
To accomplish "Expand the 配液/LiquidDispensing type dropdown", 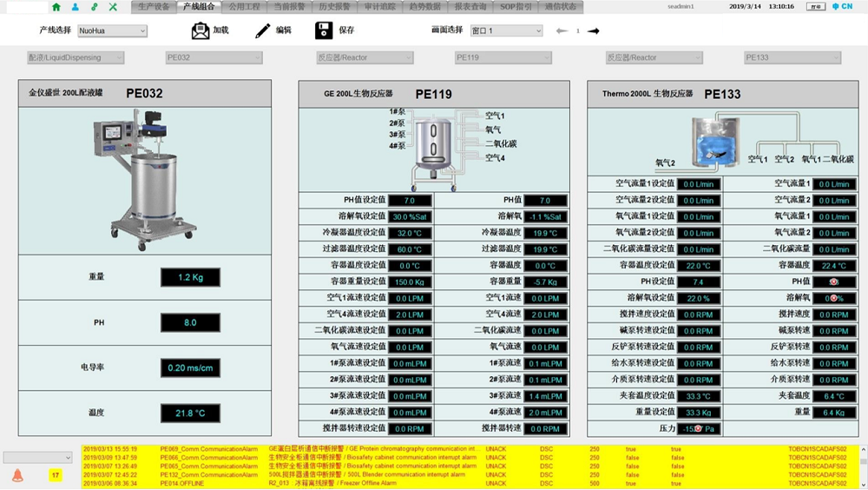I will pos(75,58).
